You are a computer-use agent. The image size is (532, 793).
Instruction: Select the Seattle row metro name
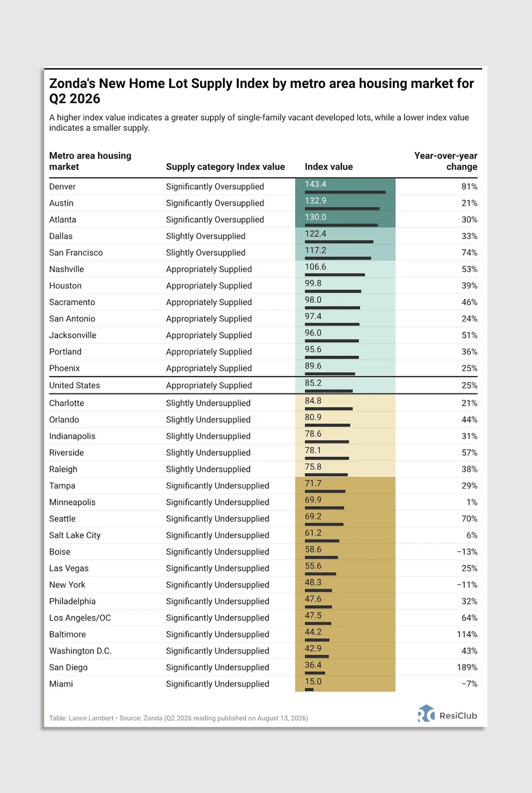(x=62, y=519)
